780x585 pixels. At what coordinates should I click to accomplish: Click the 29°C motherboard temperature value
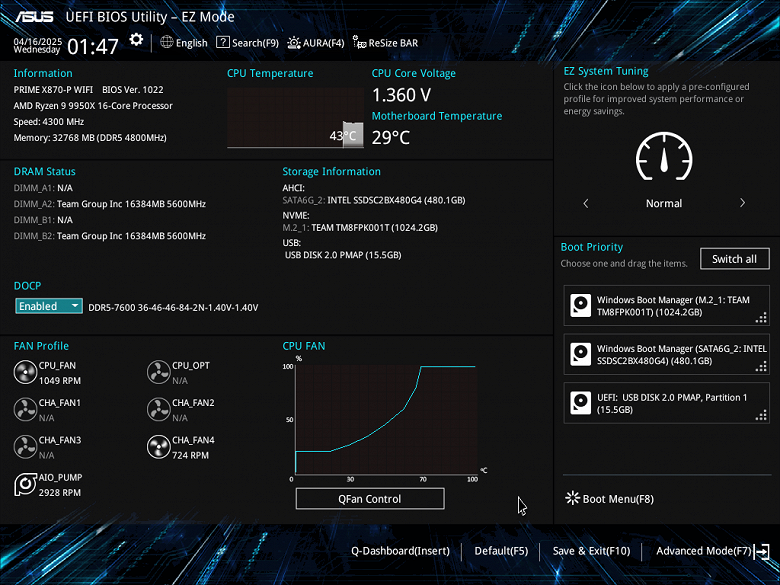point(391,137)
